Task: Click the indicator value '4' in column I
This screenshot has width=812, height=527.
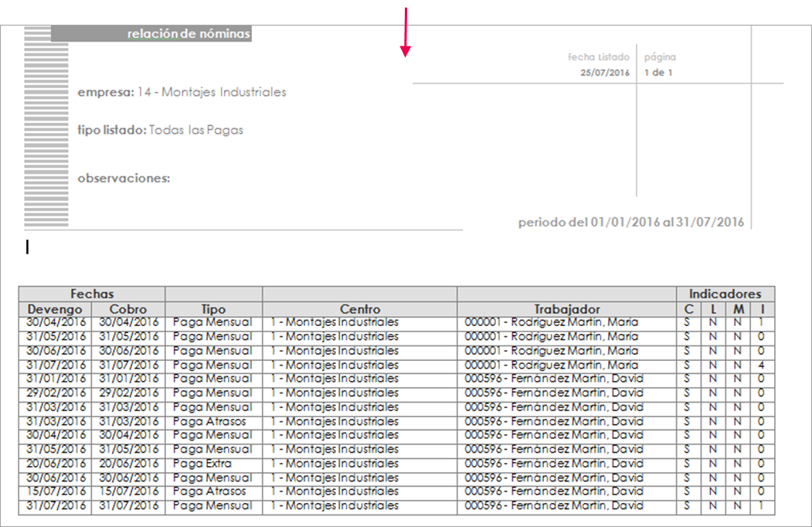Action: pyautogui.click(x=761, y=365)
